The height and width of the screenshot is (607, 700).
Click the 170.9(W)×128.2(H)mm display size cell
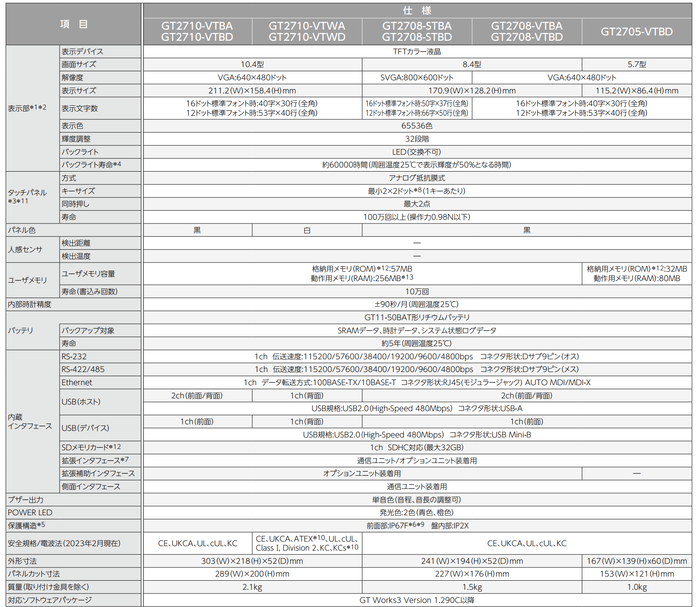point(472,91)
